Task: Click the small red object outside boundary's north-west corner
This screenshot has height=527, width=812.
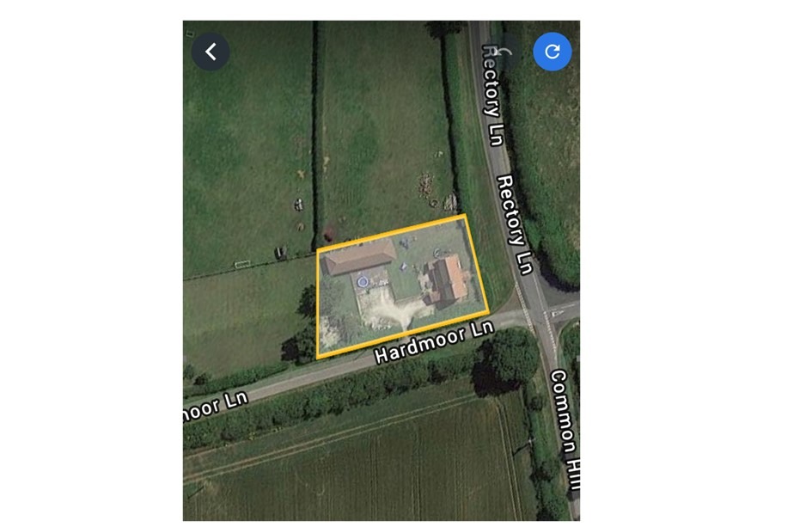Action: point(329,234)
